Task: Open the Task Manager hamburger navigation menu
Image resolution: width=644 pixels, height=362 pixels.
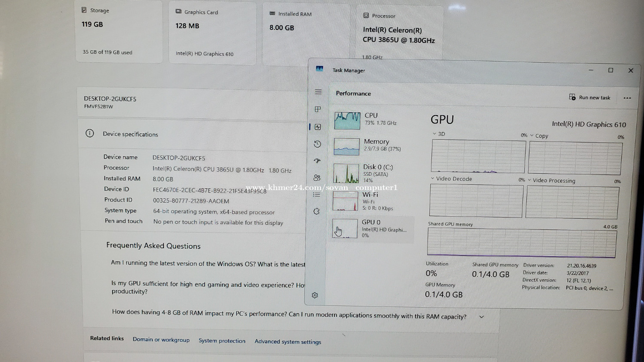Action: (318, 92)
